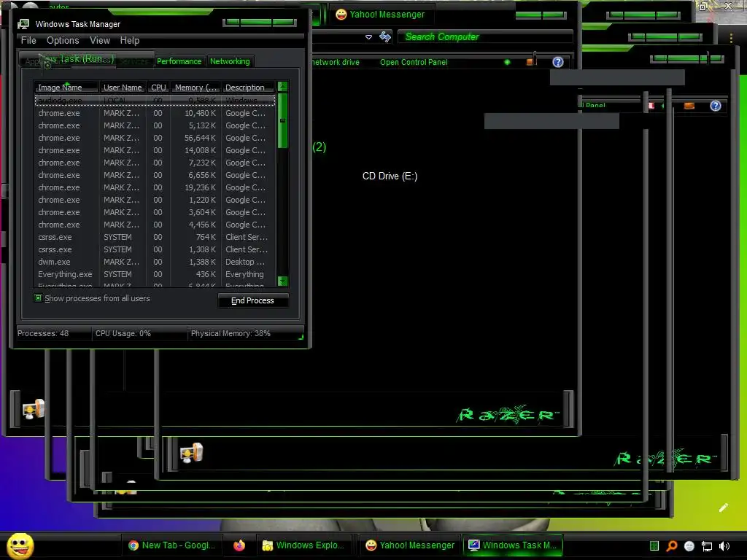Click the refresh arrows icon in Explorer
The width and height of the screenshot is (747, 560).
tap(385, 36)
